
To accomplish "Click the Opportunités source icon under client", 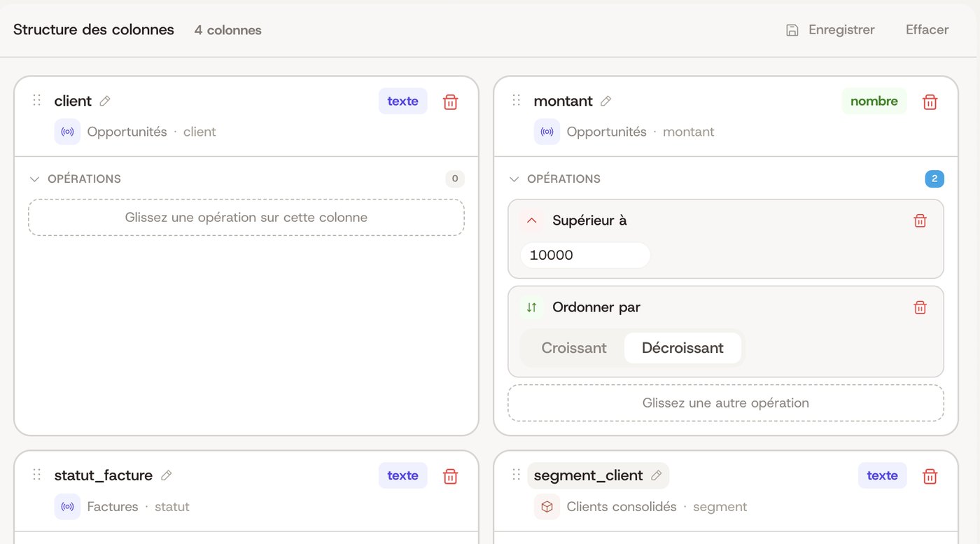I will pos(67,132).
